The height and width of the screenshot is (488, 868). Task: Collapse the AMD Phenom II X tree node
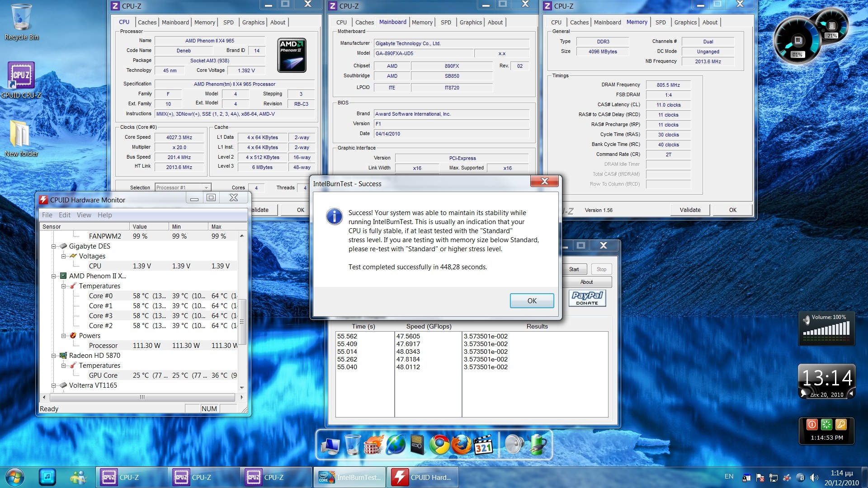[x=53, y=276]
